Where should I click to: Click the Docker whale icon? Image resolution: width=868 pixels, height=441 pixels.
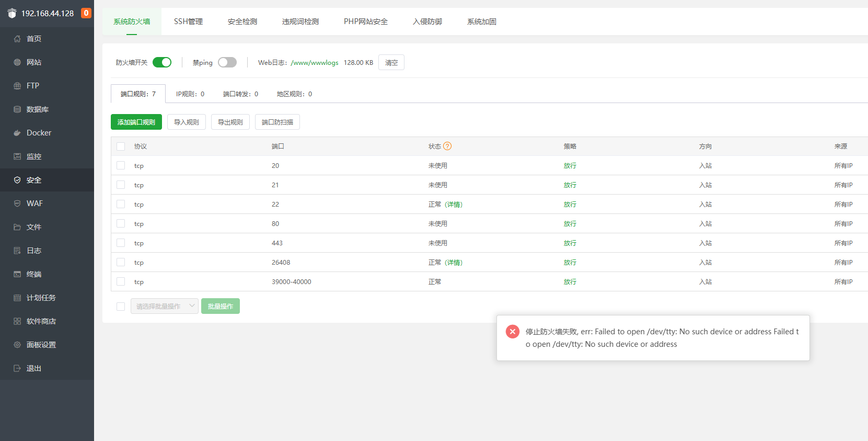17,133
